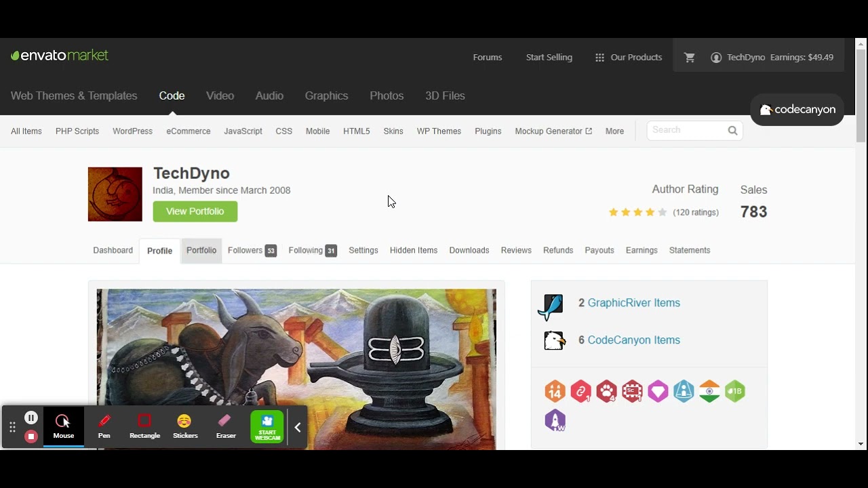Open CodeCanyon Items link

(x=633, y=340)
